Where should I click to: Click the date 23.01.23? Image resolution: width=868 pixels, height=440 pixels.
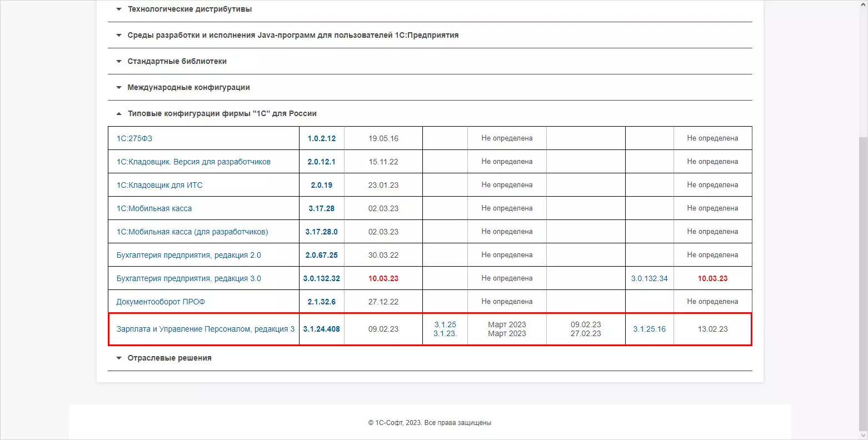pyautogui.click(x=383, y=185)
